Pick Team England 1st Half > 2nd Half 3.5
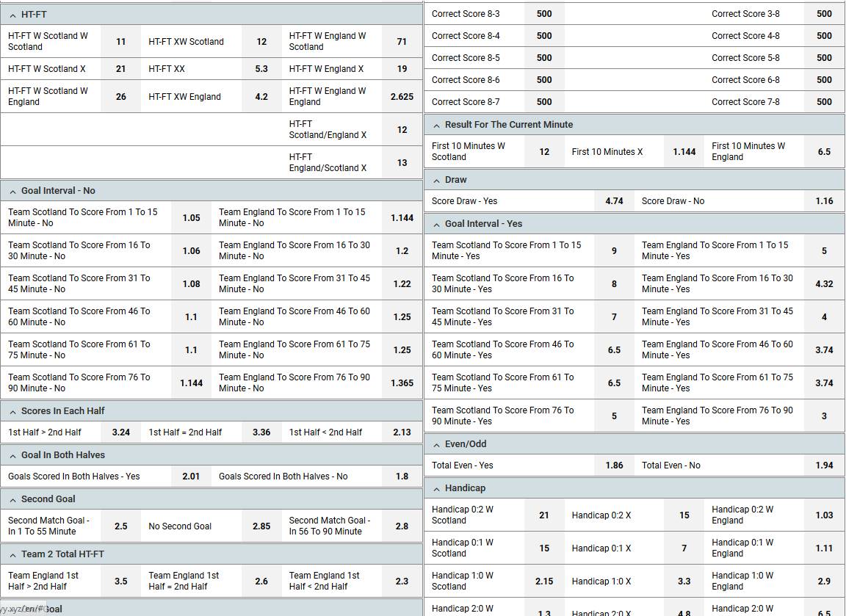The height and width of the screenshot is (616, 846). pyautogui.click(x=121, y=581)
